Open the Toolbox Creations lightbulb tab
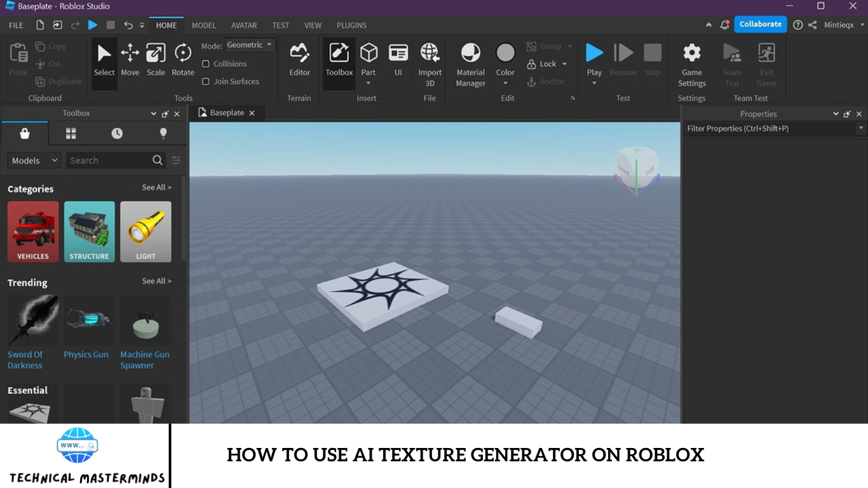This screenshot has width=868, height=488. point(163,133)
